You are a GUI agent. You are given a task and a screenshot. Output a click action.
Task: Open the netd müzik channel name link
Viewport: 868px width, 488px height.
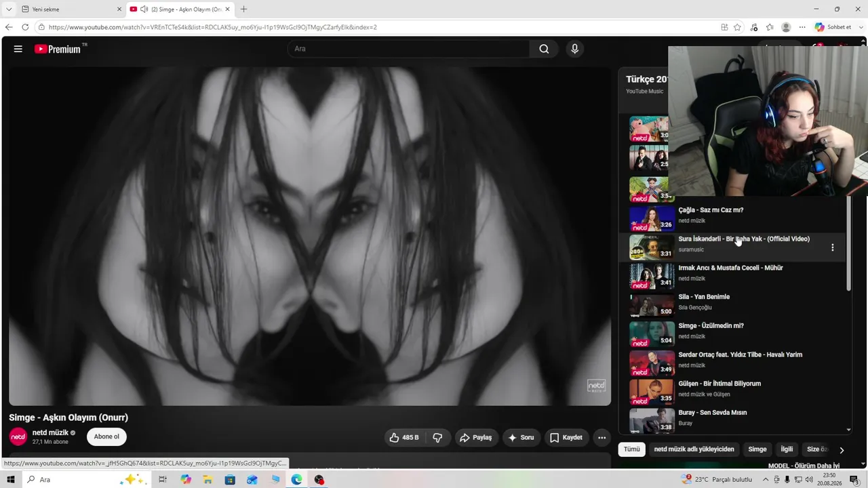[50, 432]
